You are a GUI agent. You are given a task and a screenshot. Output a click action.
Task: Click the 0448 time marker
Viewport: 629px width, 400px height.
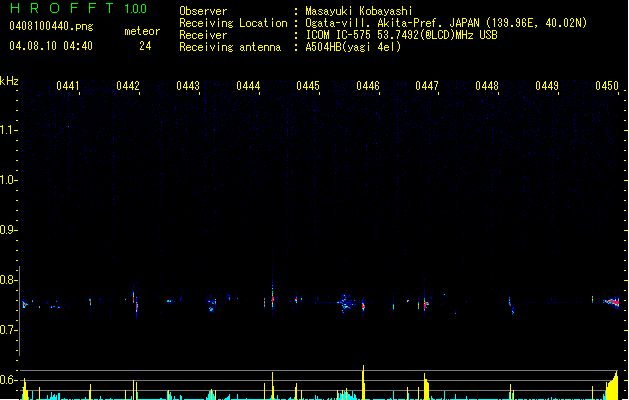(x=487, y=86)
